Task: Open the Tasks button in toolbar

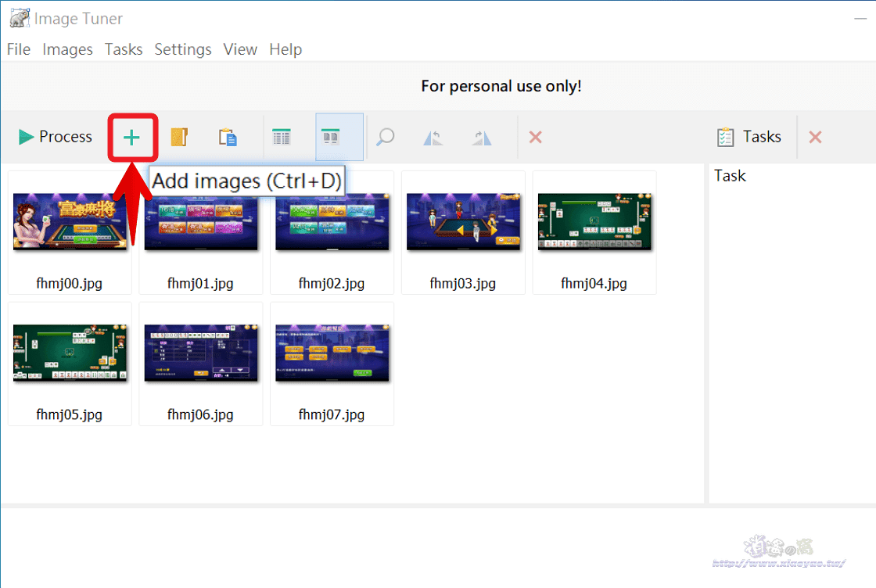Action: [x=749, y=137]
